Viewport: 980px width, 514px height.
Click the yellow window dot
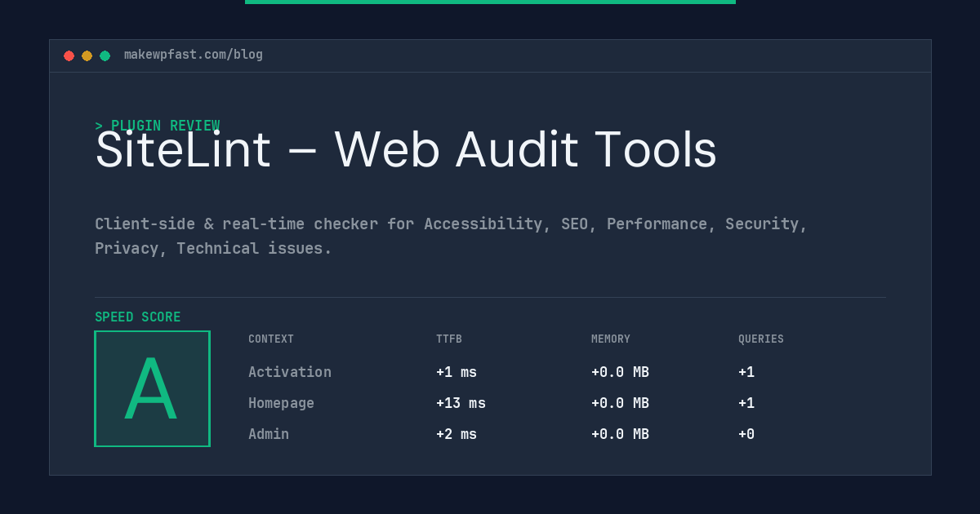[87, 55]
